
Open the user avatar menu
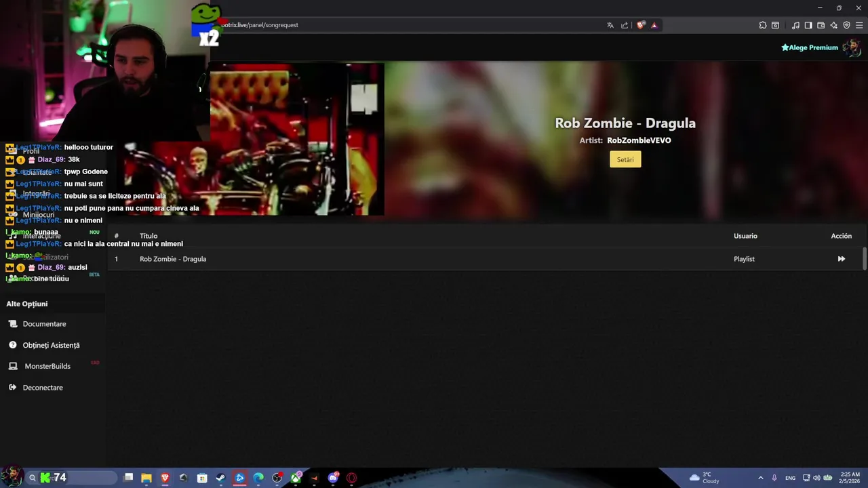pyautogui.click(x=851, y=47)
